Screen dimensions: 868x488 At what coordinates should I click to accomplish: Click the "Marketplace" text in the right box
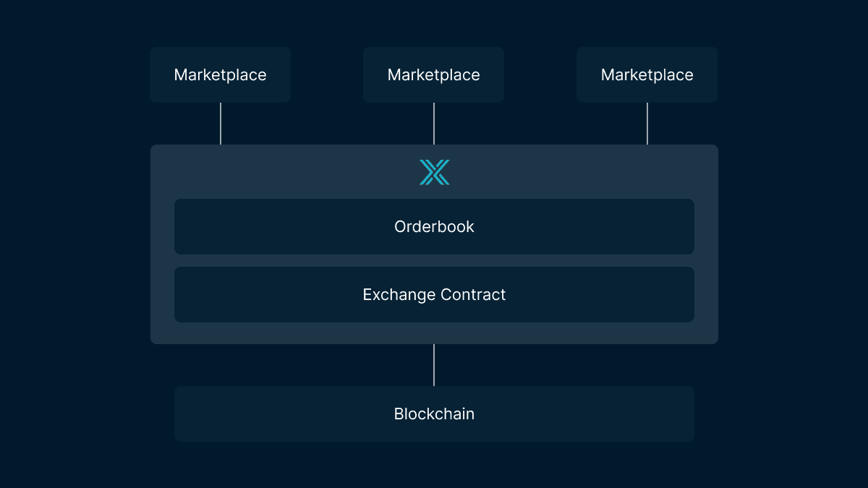[647, 75]
